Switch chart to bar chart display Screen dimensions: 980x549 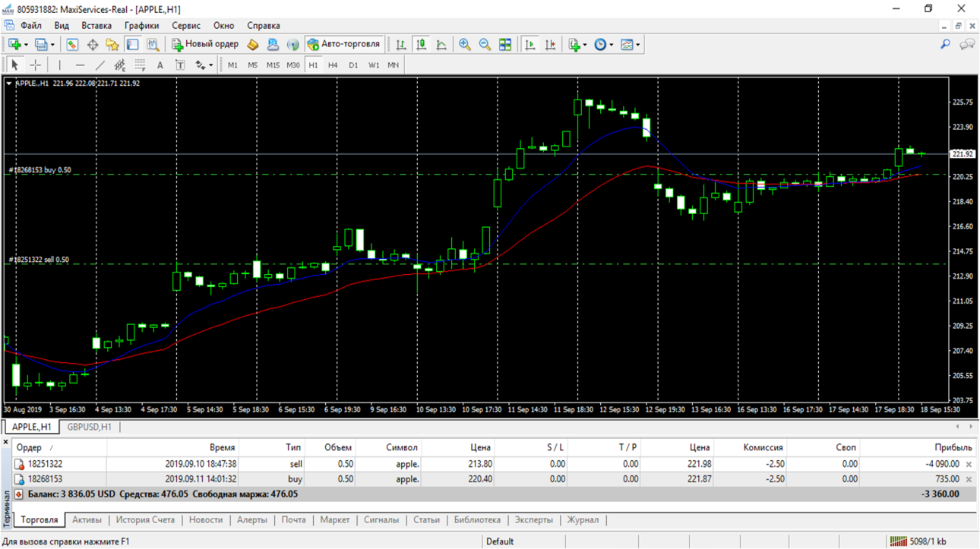[x=401, y=45]
